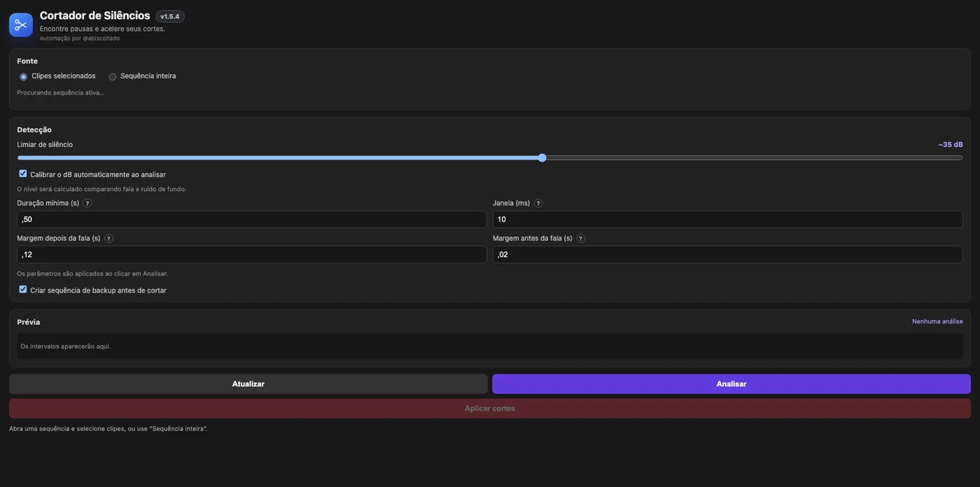Click the silence threshold slider handle
The width and height of the screenshot is (980, 487).
point(542,158)
